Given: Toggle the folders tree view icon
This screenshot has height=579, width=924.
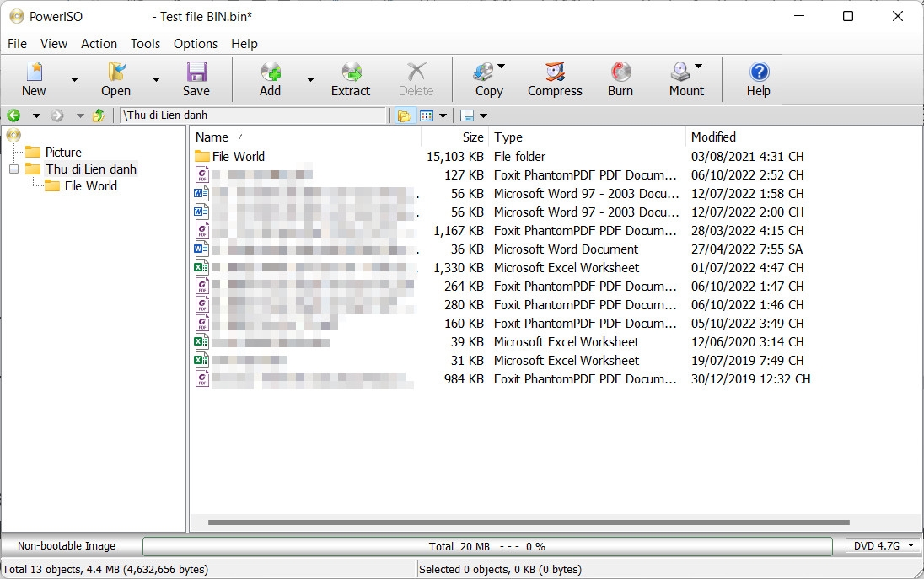Looking at the screenshot, I should (405, 115).
